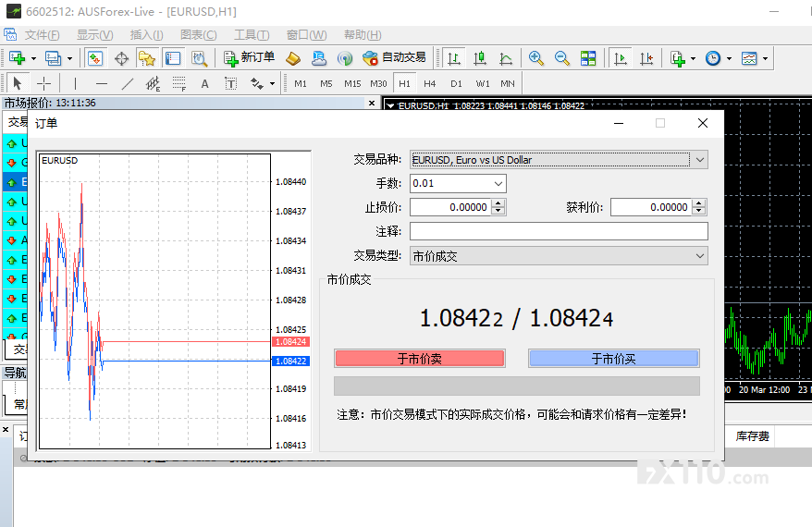Select the text tool A
Image resolution: width=812 pixels, height=527 pixels.
(x=205, y=83)
